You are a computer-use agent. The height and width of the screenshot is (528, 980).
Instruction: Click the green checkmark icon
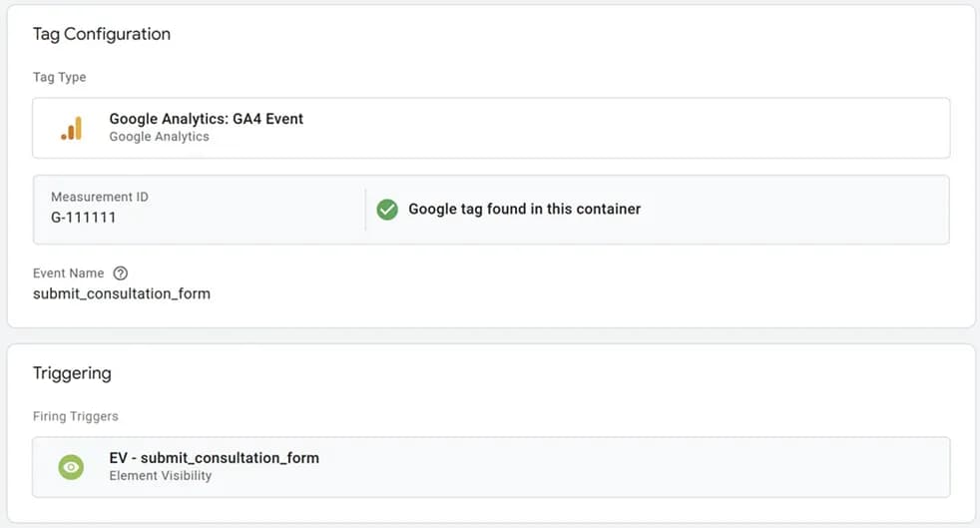click(x=387, y=210)
